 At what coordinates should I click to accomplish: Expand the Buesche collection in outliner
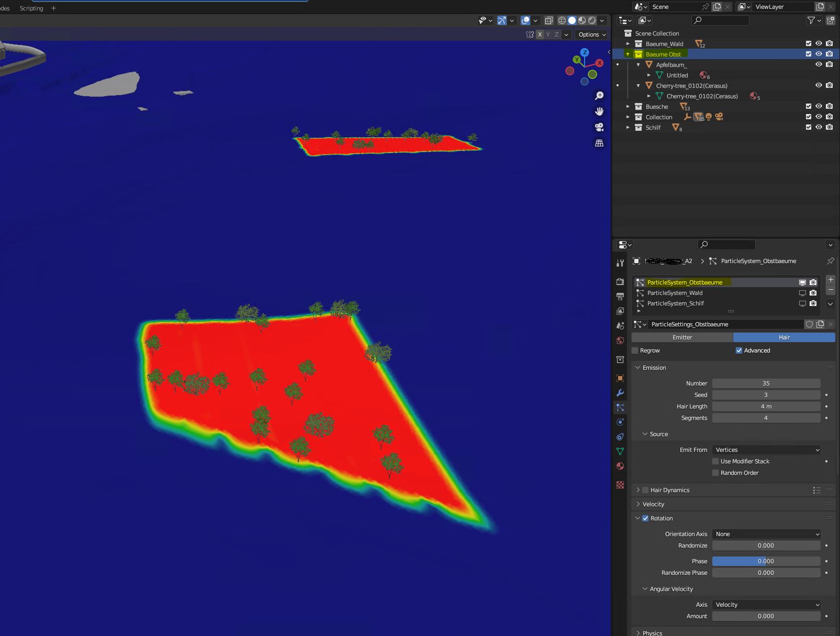tap(628, 107)
